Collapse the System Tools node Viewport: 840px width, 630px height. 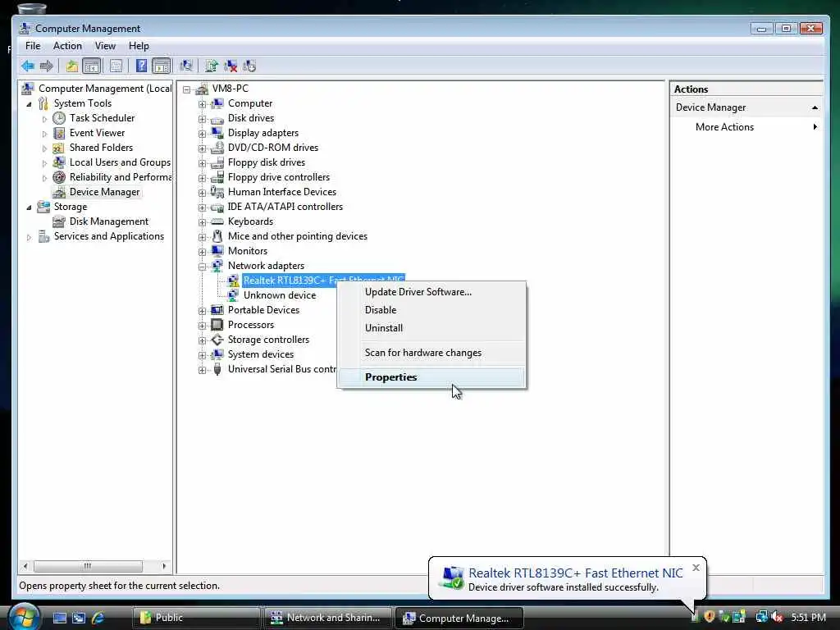[29, 104]
